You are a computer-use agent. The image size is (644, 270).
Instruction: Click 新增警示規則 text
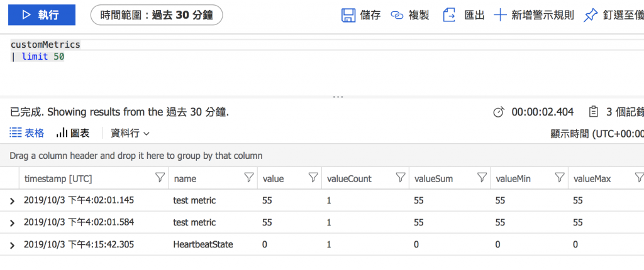[543, 16]
